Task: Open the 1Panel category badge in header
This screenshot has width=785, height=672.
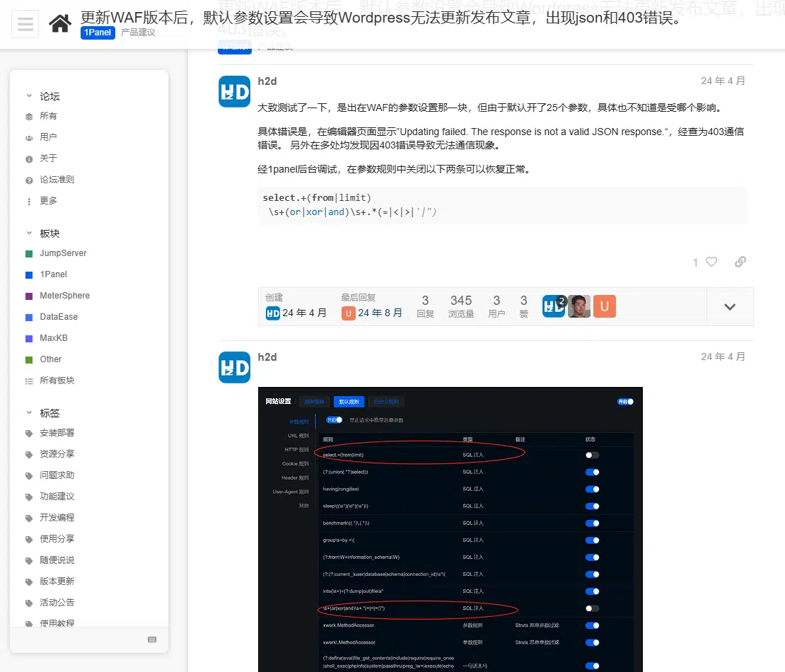Action: coord(98,33)
